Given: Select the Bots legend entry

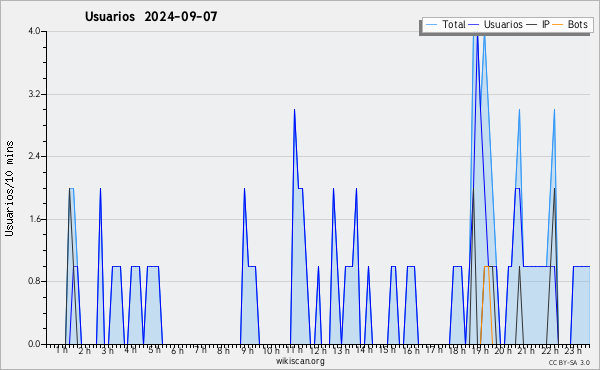Looking at the screenshot, I should point(570,24).
